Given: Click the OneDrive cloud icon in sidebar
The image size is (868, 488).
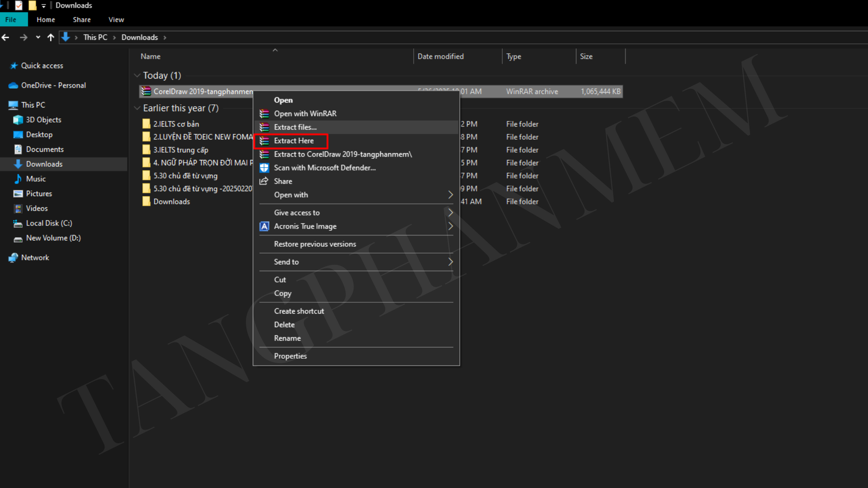Looking at the screenshot, I should click(x=13, y=85).
